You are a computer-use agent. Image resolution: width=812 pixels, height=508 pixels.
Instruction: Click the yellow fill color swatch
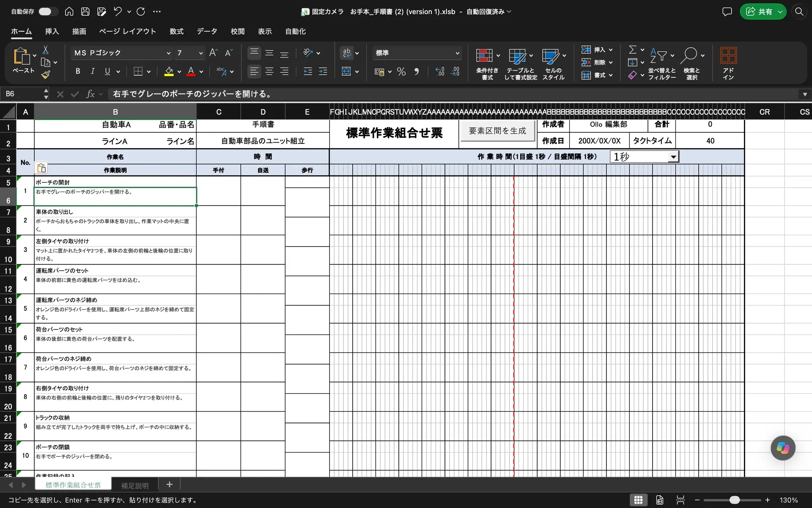169,71
